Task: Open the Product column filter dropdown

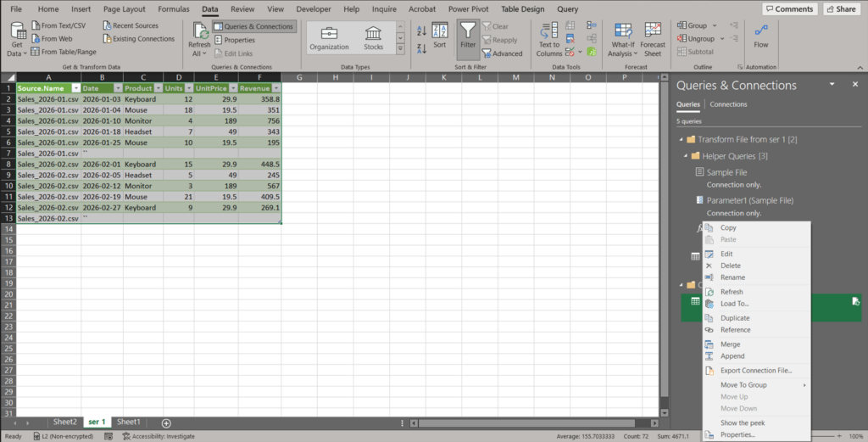Action: click(157, 88)
